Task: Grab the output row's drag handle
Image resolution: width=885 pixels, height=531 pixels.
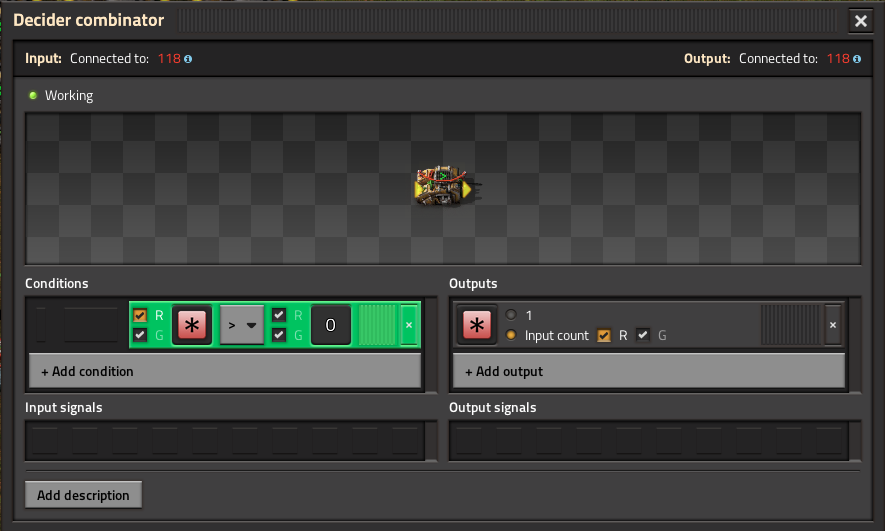Action: (x=790, y=325)
